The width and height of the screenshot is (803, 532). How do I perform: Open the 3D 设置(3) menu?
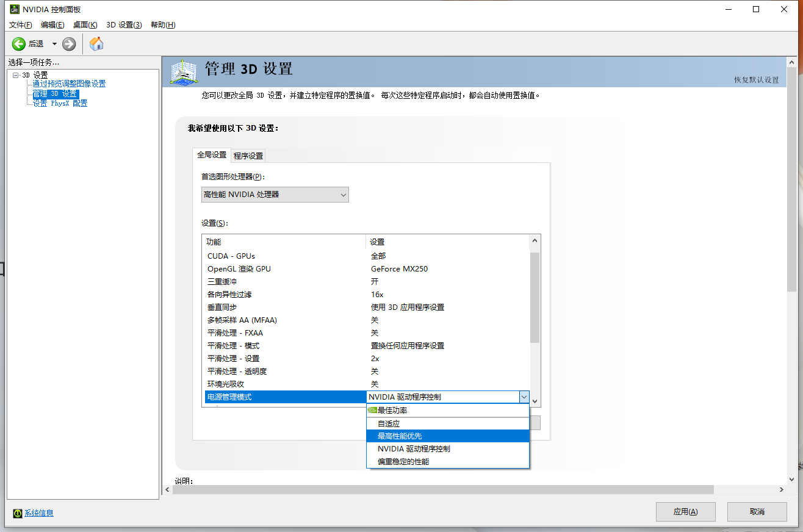click(124, 24)
